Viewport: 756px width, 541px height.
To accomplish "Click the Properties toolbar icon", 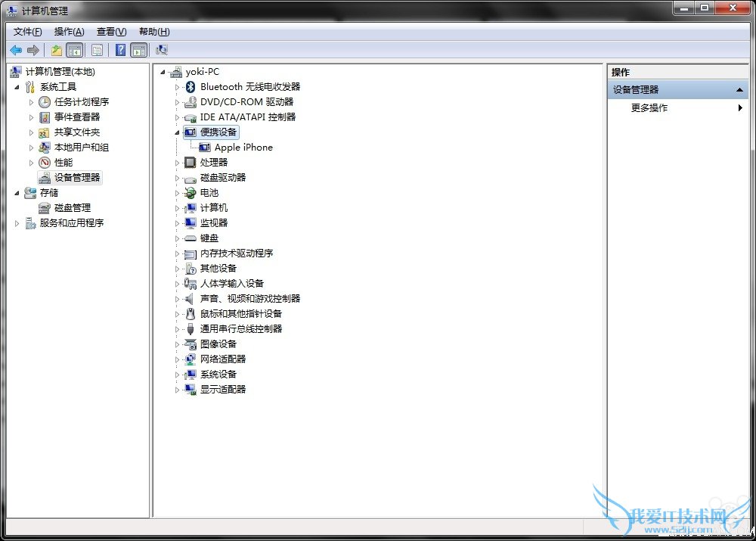I will [x=97, y=50].
